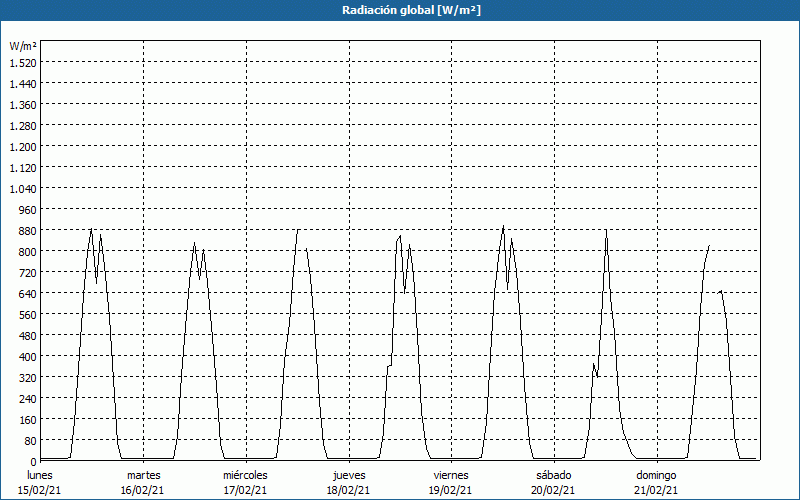Click the y-axis value '720'
The height and width of the screenshot is (500, 800).
[28, 273]
